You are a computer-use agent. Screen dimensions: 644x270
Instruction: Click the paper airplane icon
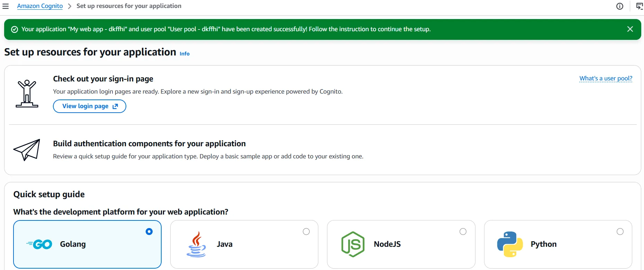point(27,150)
